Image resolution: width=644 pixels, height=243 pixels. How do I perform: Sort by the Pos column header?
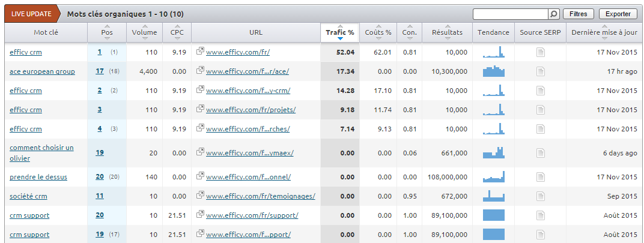[x=107, y=32]
